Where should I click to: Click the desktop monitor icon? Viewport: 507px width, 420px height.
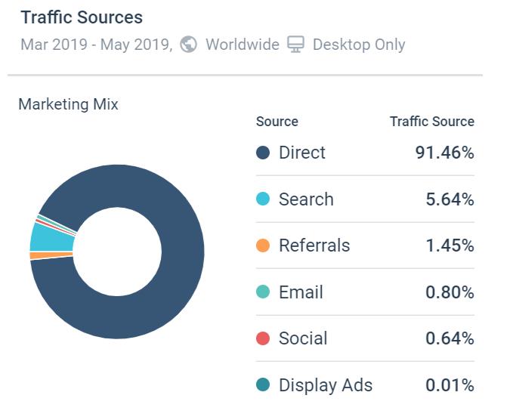click(x=295, y=45)
